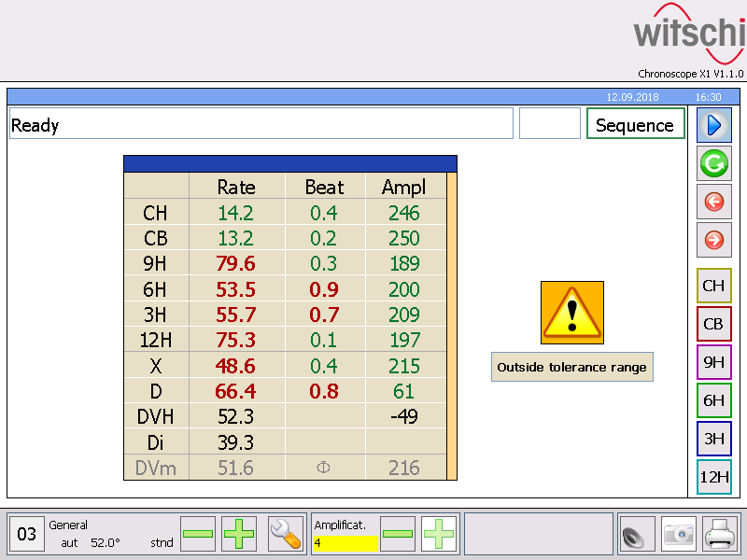Viewport: 747px width, 560px height.
Task: Open settings with the wrench icon
Action: tap(285, 534)
